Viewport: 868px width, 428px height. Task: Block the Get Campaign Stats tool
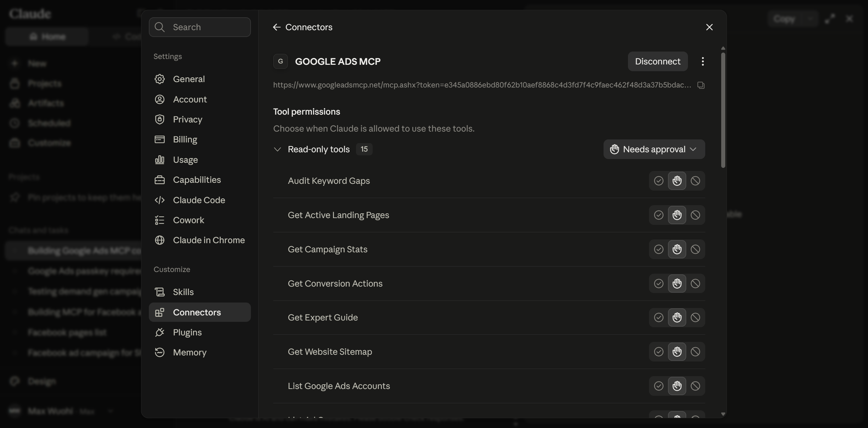coord(695,249)
